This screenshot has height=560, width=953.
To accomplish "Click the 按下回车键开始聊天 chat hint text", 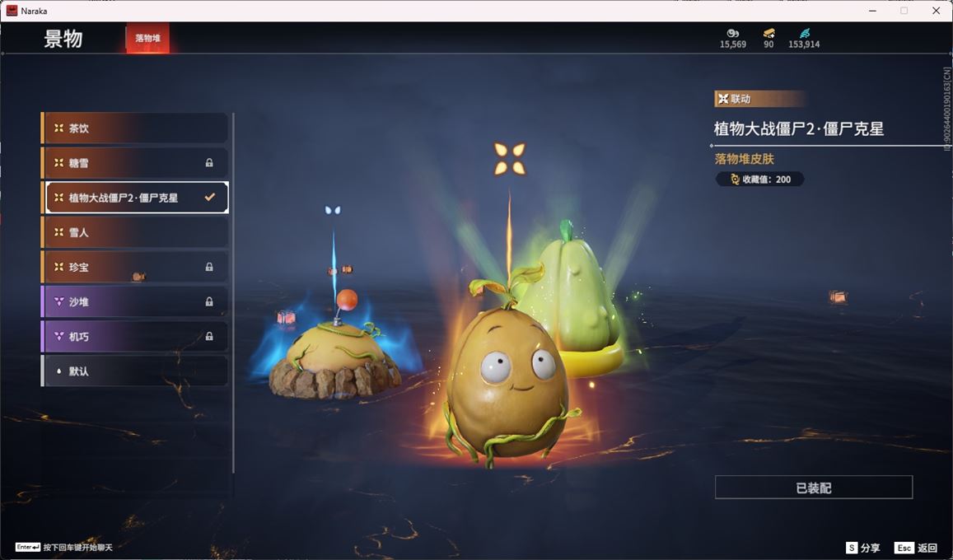I will [77, 548].
